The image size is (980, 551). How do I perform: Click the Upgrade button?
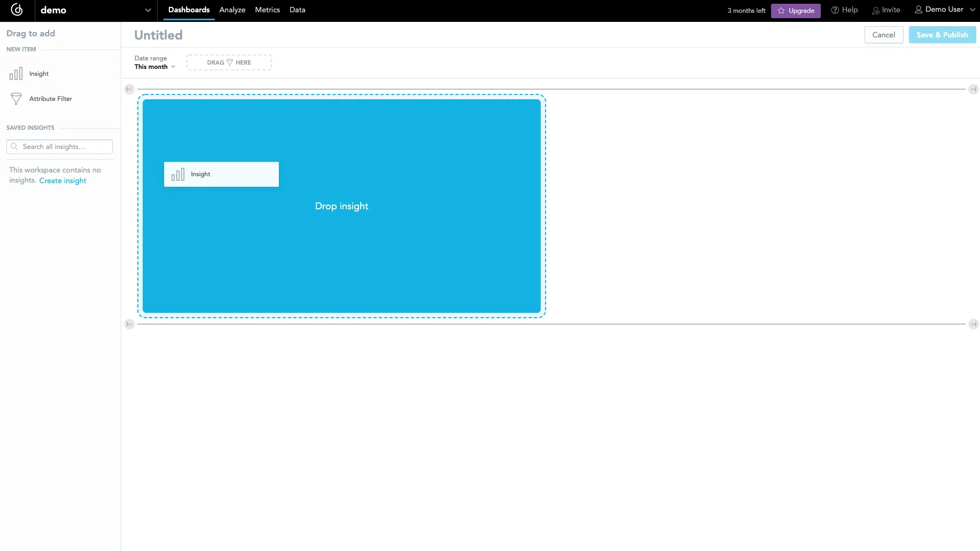(796, 11)
